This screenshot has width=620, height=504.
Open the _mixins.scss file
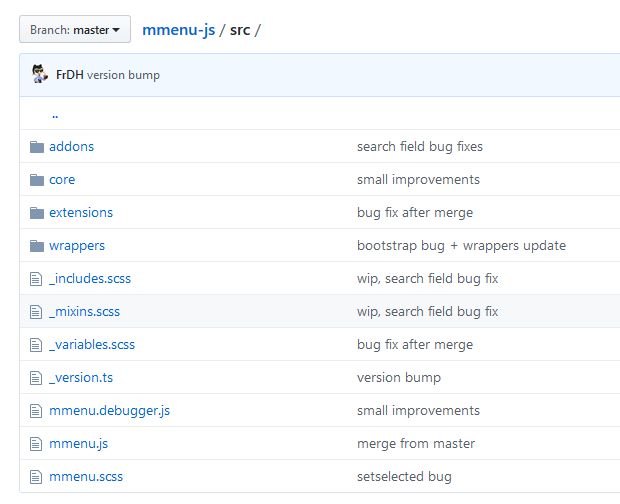[x=84, y=312]
